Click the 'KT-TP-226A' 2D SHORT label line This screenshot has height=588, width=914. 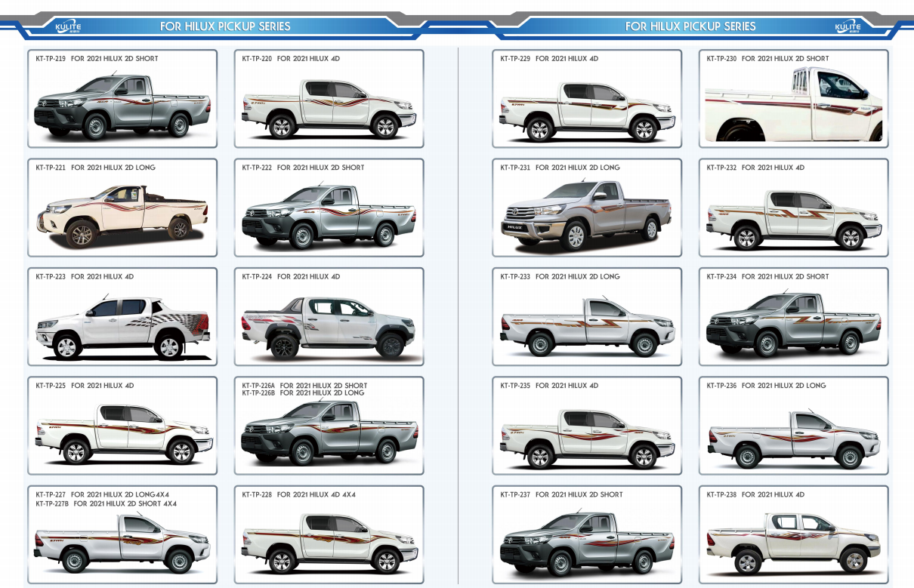(304, 386)
